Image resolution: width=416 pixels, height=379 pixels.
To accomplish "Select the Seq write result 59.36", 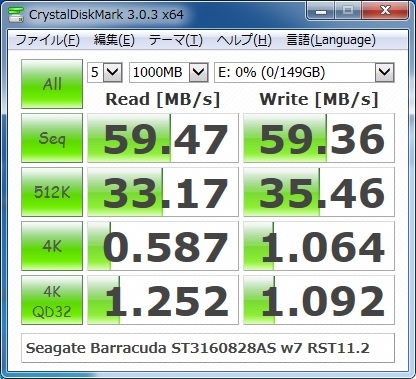I will 319,138.
